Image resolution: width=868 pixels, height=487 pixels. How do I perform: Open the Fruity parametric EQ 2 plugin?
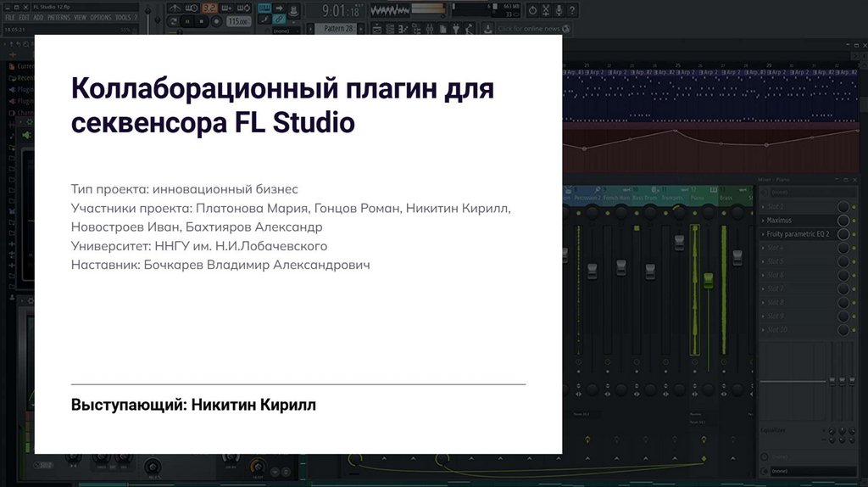[798, 234]
